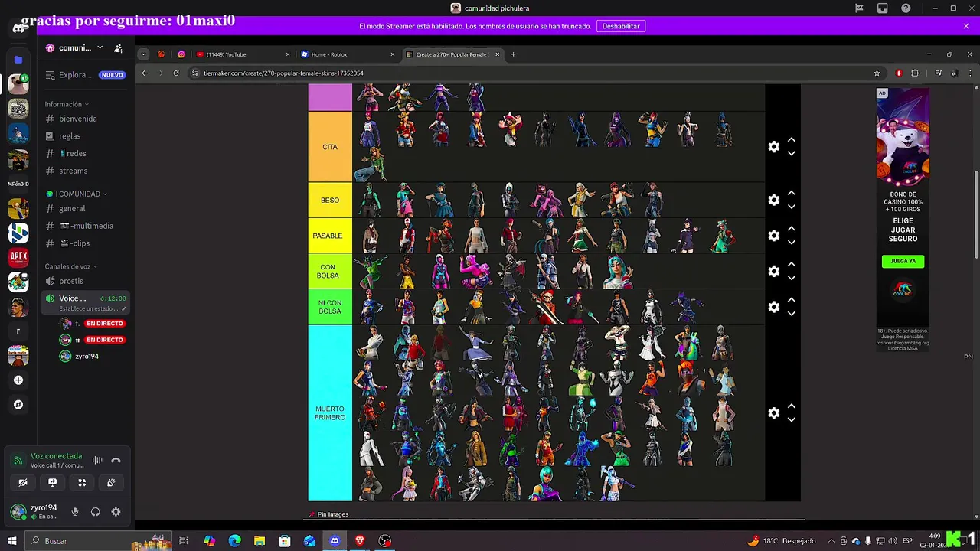
Task: Open the multimedia channel
Action: click(x=84, y=226)
